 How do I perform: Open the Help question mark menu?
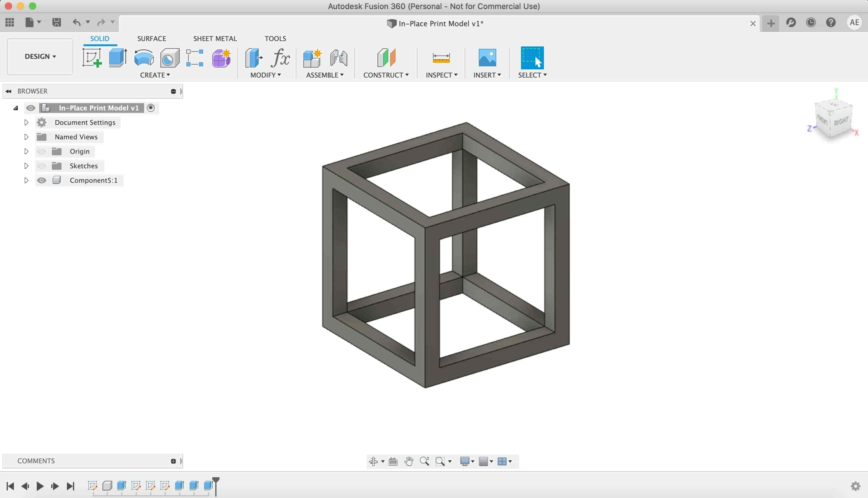click(x=831, y=23)
